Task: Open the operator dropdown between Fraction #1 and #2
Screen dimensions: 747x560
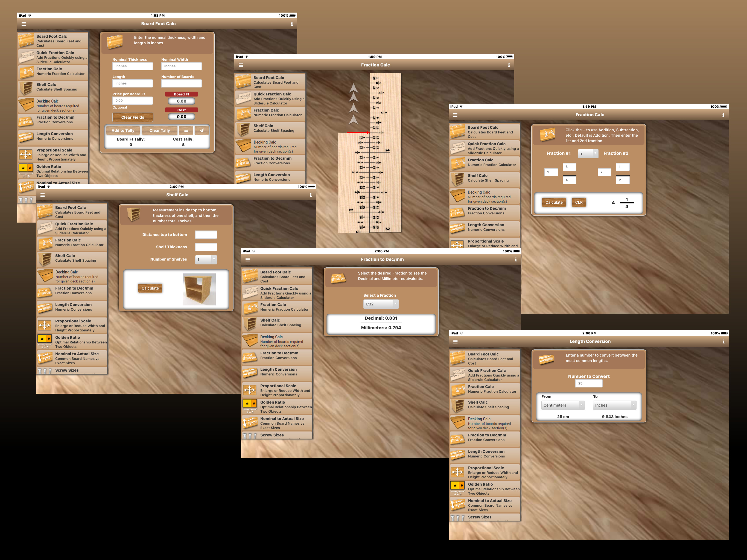Action: click(x=588, y=154)
